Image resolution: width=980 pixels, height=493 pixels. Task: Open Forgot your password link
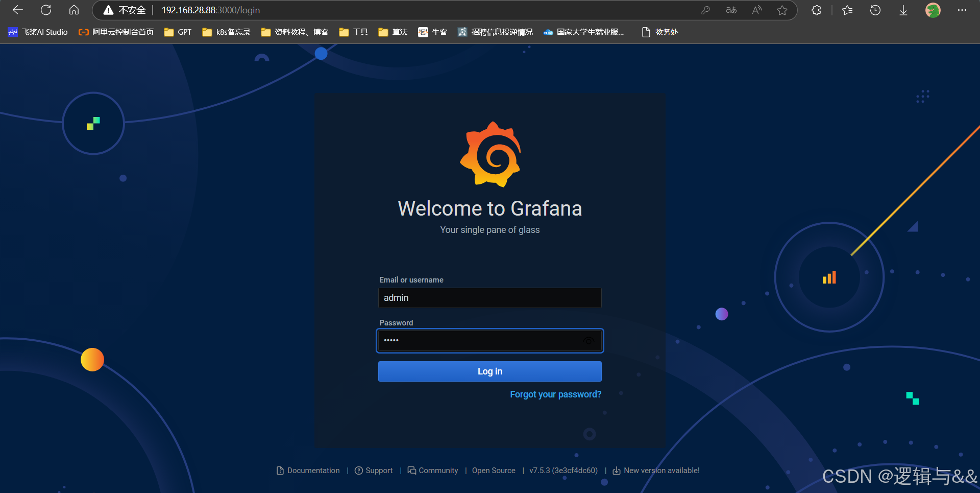[555, 394]
